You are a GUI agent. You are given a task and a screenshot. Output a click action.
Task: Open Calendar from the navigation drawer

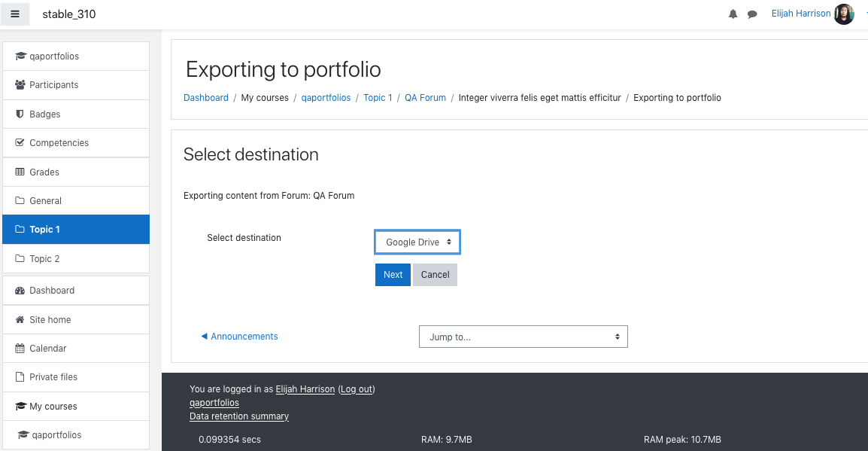[x=76, y=349]
